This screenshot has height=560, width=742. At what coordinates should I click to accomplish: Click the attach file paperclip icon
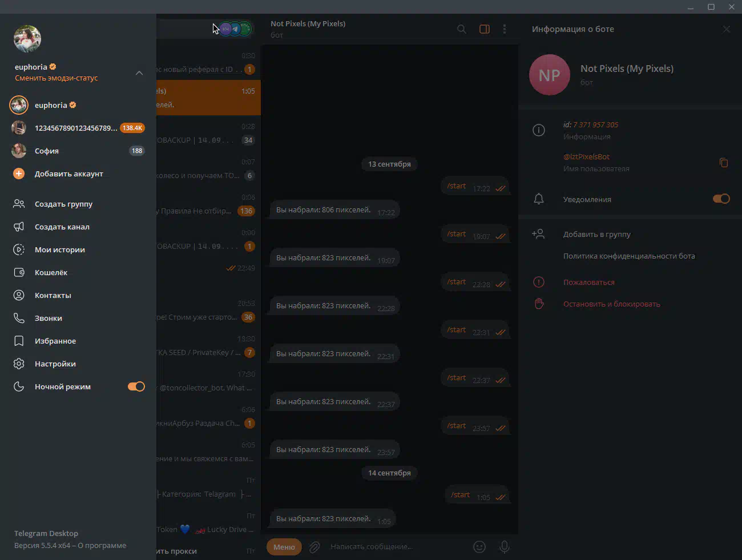point(314,547)
